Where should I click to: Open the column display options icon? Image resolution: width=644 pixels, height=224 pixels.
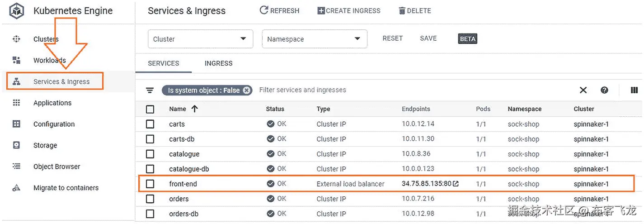pos(634,90)
